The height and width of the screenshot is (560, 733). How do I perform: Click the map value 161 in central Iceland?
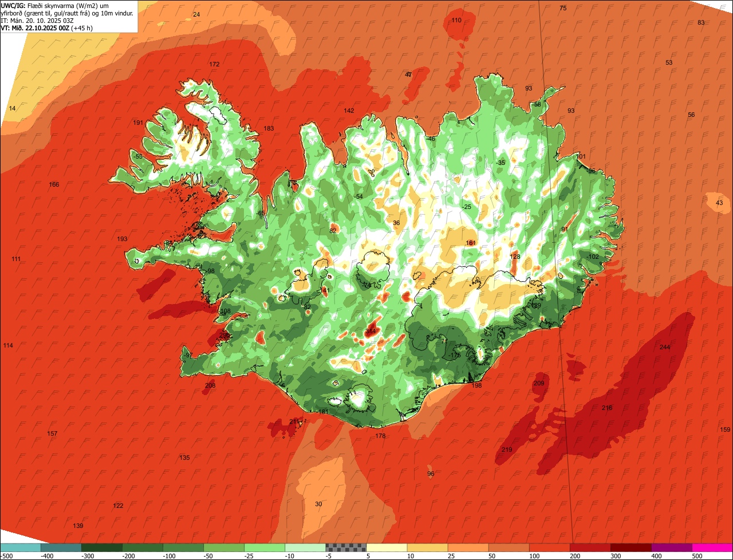[x=471, y=243]
